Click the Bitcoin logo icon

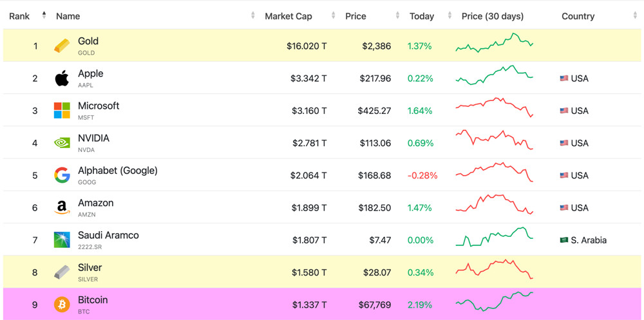[x=62, y=305]
